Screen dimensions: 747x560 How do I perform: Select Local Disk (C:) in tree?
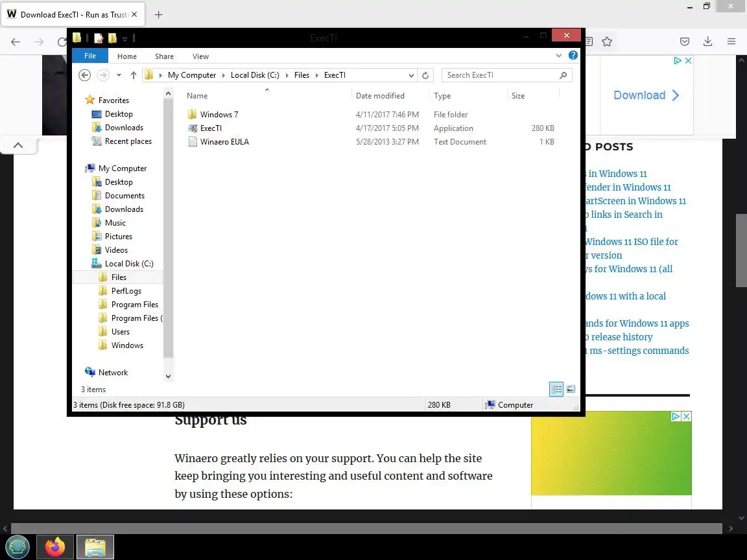point(128,263)
